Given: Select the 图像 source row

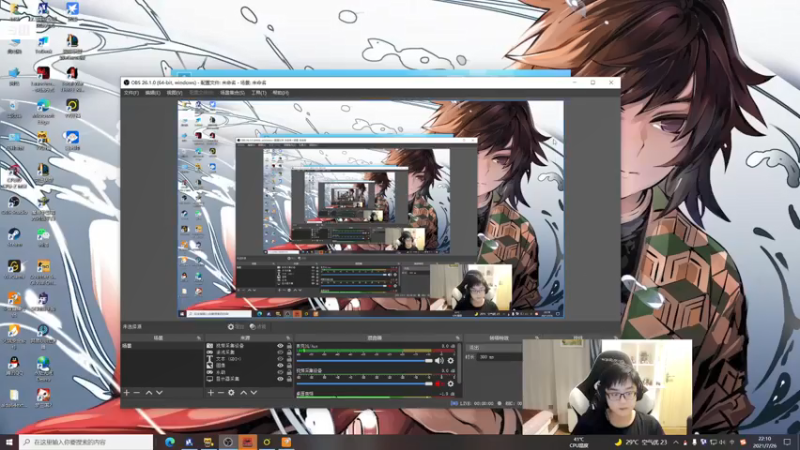Looking at the screenshot, I should coord(248,366).
